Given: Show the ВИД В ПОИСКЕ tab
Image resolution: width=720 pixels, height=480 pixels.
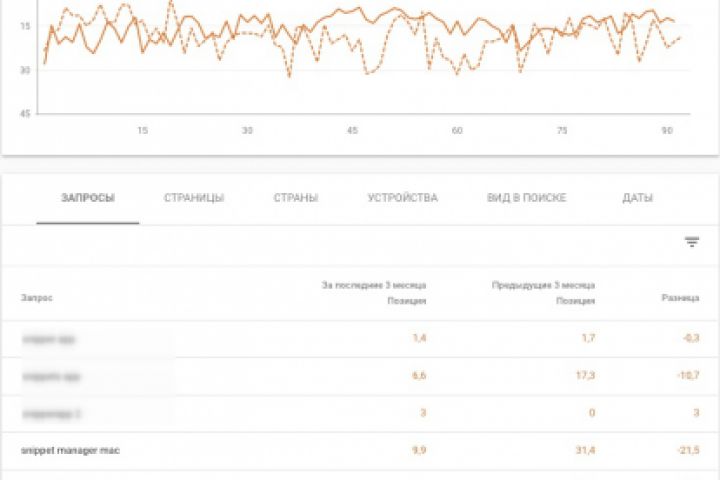Looking at the screenshot, I should coord(527,198).
